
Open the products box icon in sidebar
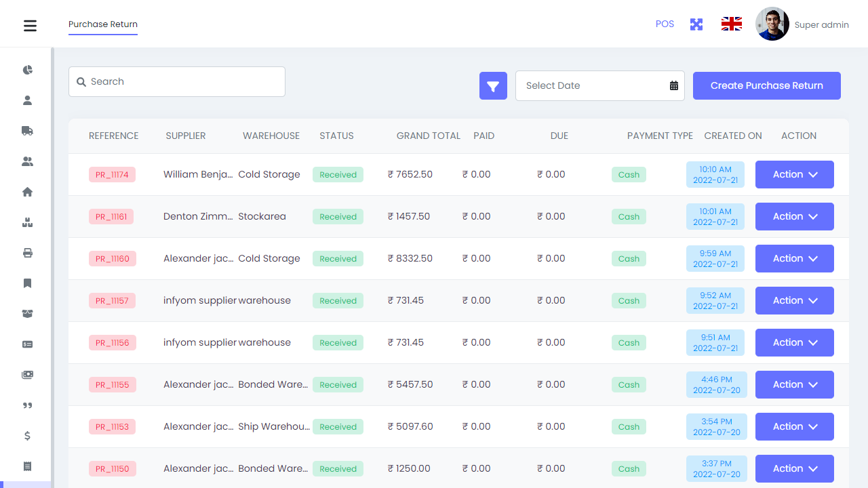tap(27, 222)
